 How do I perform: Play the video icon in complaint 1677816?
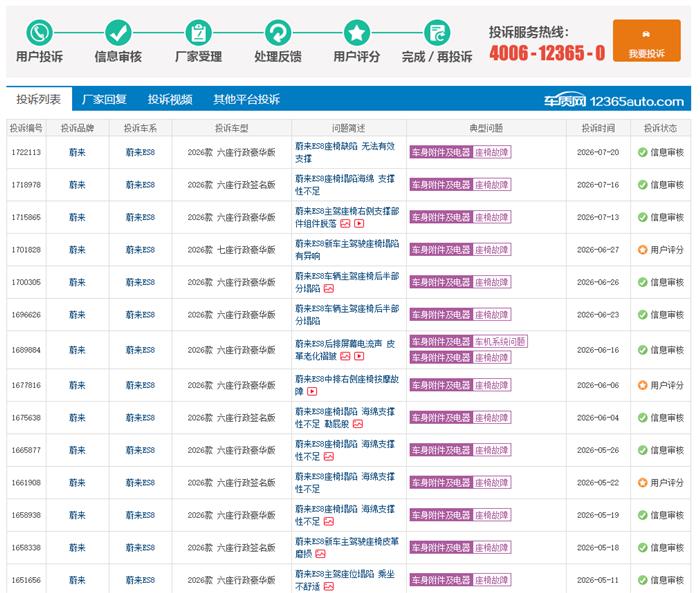(x=312, y=392)
